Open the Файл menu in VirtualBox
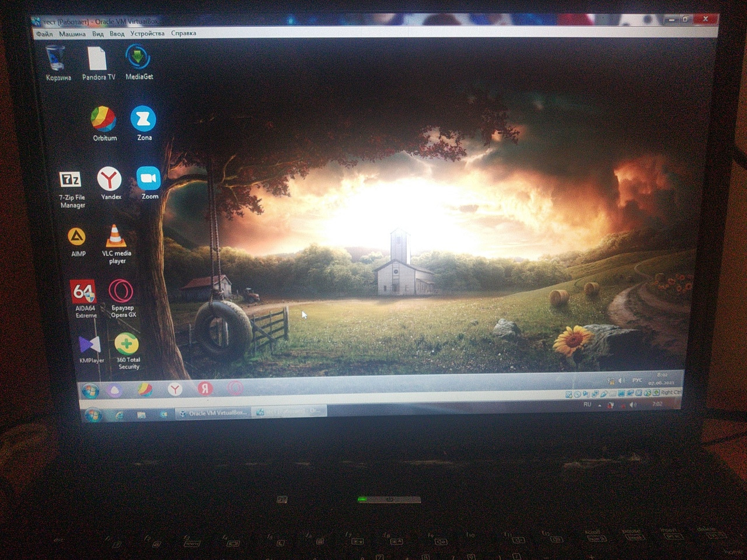This screenshot has height=560, width=747. 44,34
